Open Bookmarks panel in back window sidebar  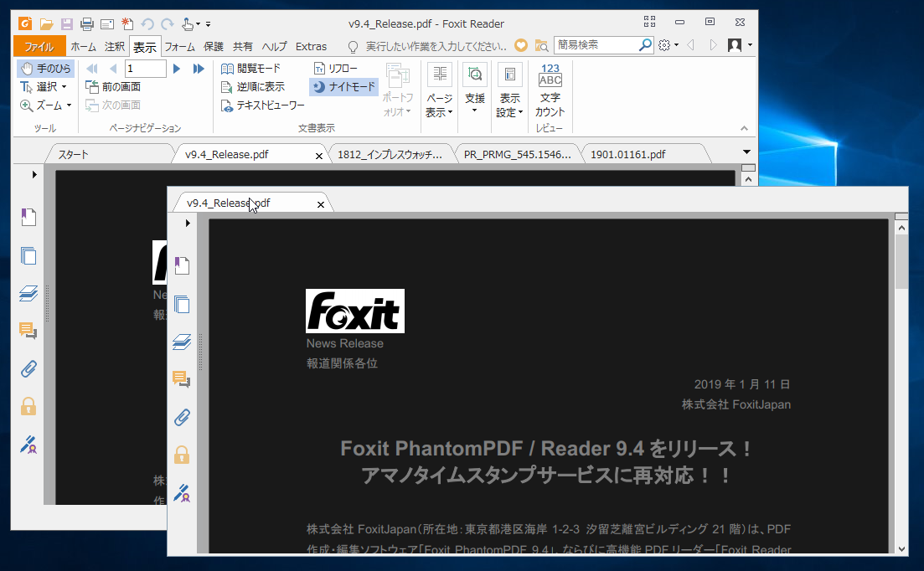point(28,217)
